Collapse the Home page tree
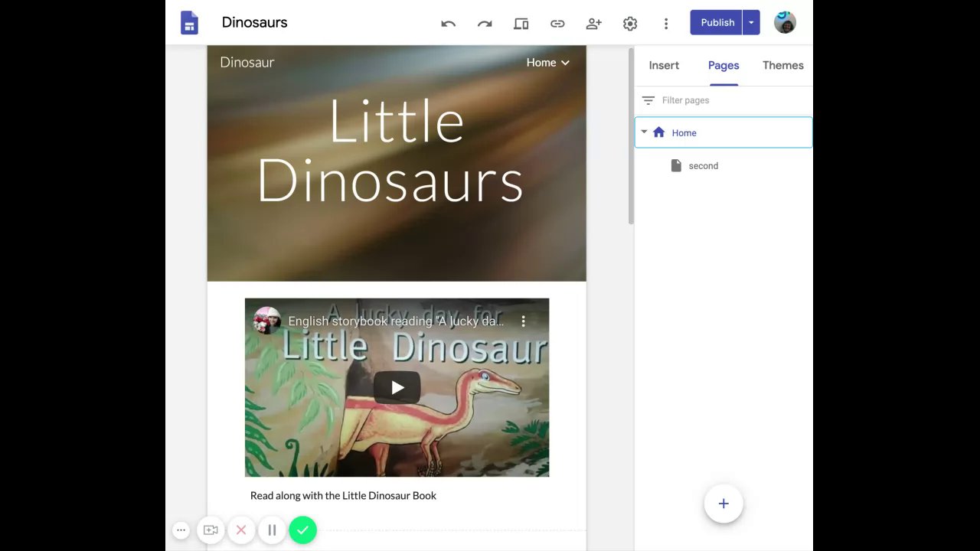Image resolution: width=980 pixels, height=551 pixels. tap(644, 132)
